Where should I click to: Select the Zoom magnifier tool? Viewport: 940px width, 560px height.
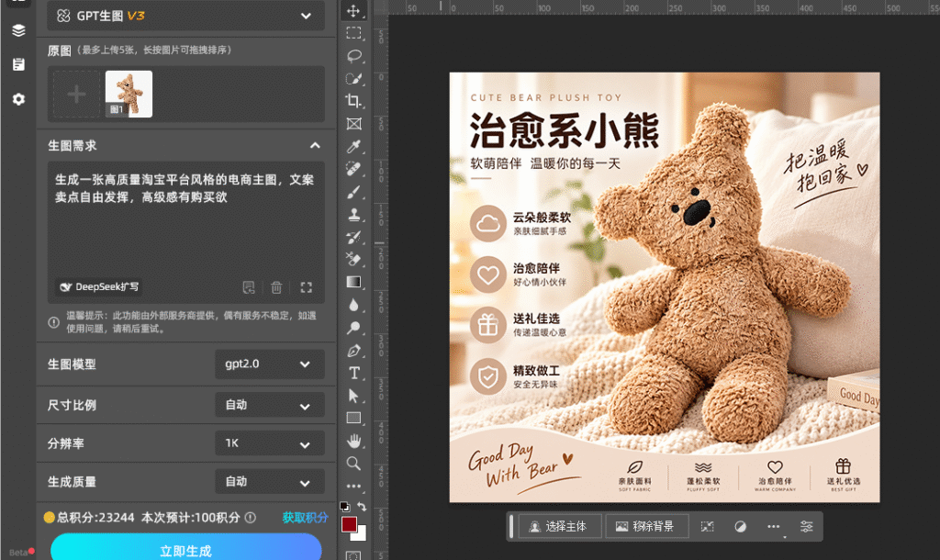(353, 464)
